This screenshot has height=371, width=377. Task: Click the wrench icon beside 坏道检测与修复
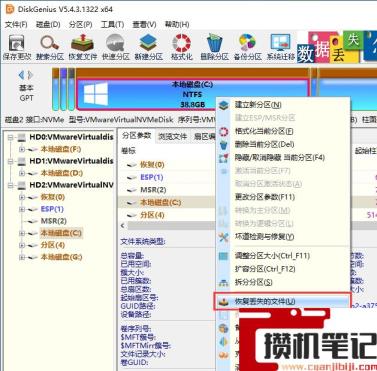click(223, 237)
